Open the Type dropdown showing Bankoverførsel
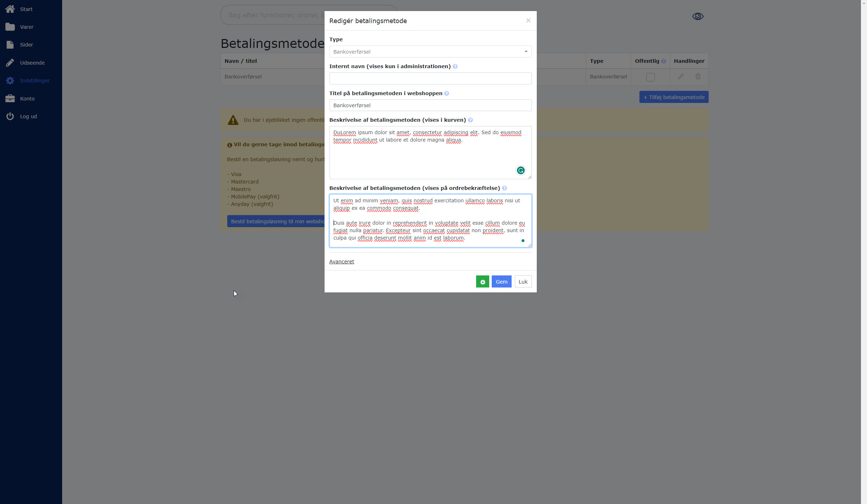Viewport: 867px width, 504px height. [430, 52]
